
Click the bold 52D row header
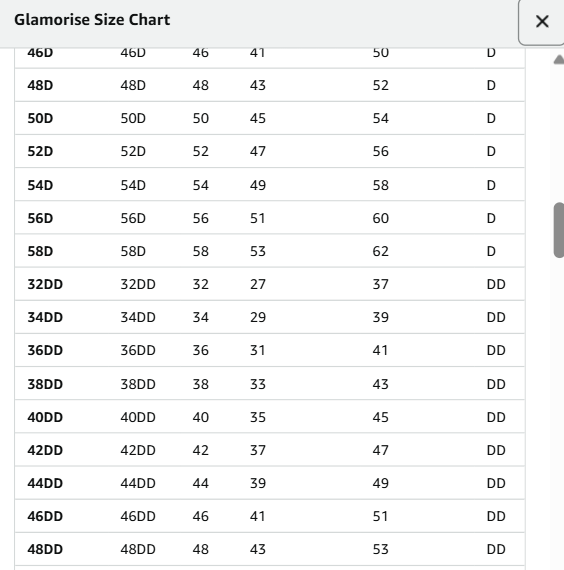point(40,152)
